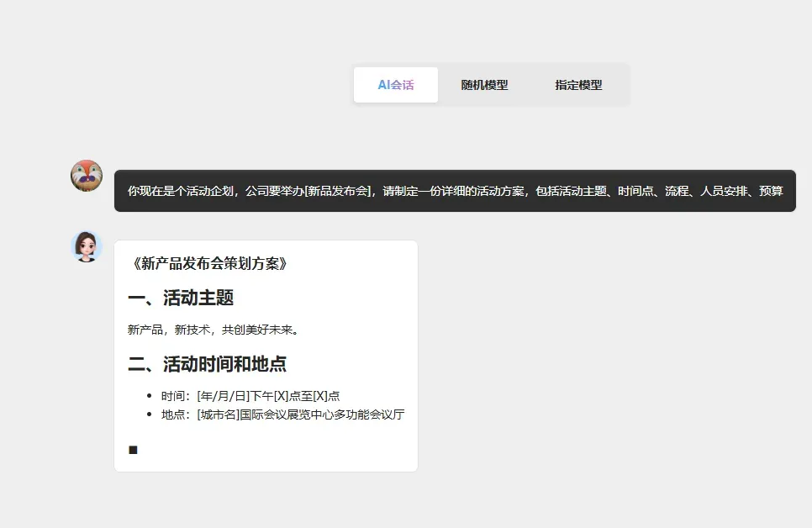Click the AI assistant girl avatar

pyautogui.click(x=87, y=246)
